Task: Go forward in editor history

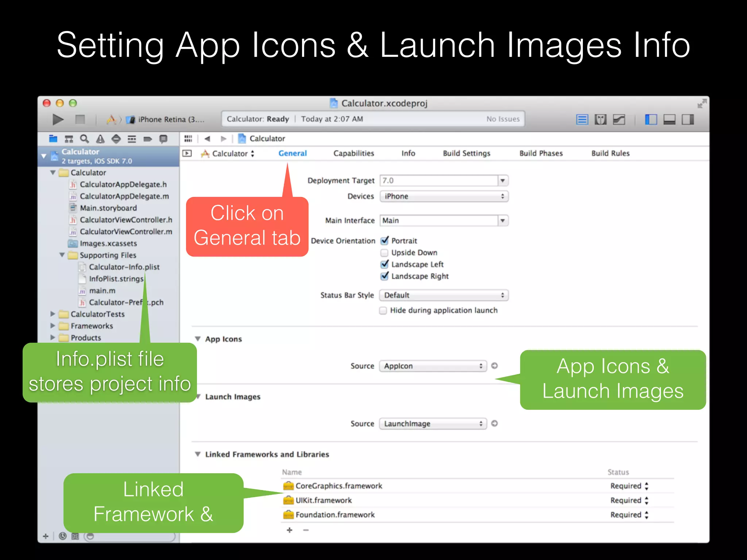Action: tap(224, 139)
